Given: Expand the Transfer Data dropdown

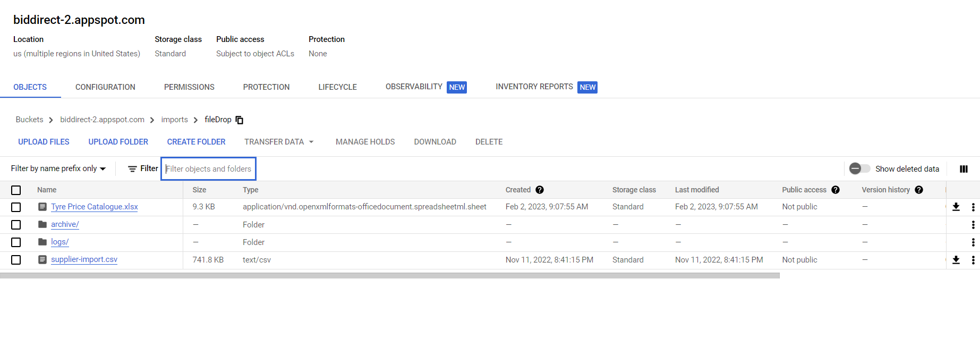Looking at the screenshot, I should tap(279, 142).
